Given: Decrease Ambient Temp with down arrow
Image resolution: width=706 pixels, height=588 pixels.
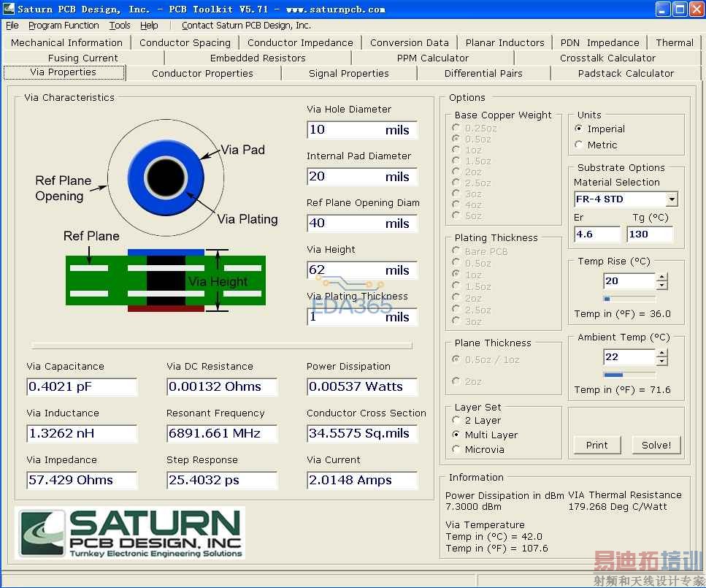Looking at the screenshot, I should pos(662,362).
